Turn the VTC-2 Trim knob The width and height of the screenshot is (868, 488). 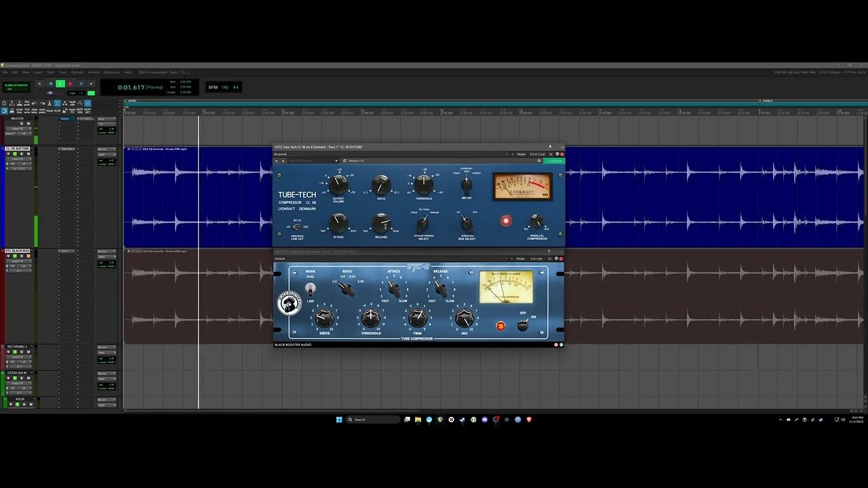418,317
